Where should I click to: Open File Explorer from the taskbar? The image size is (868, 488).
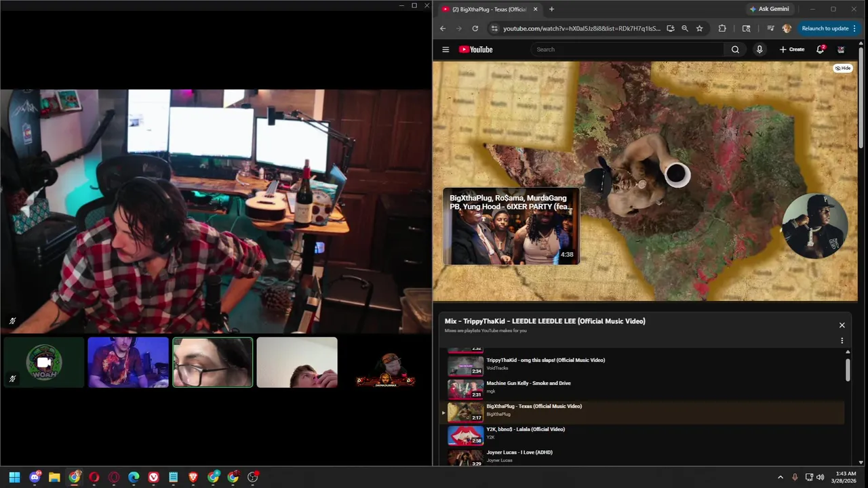click(54, 477)
